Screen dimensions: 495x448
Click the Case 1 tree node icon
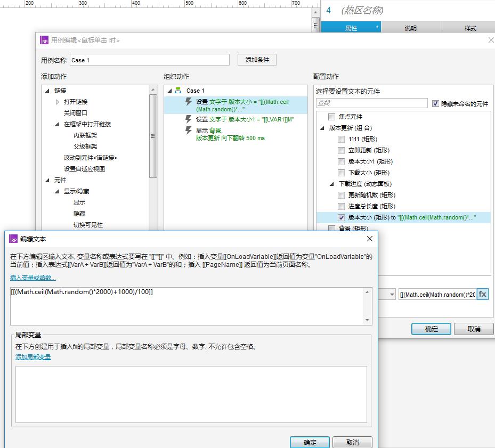click(x=178, y=91)
